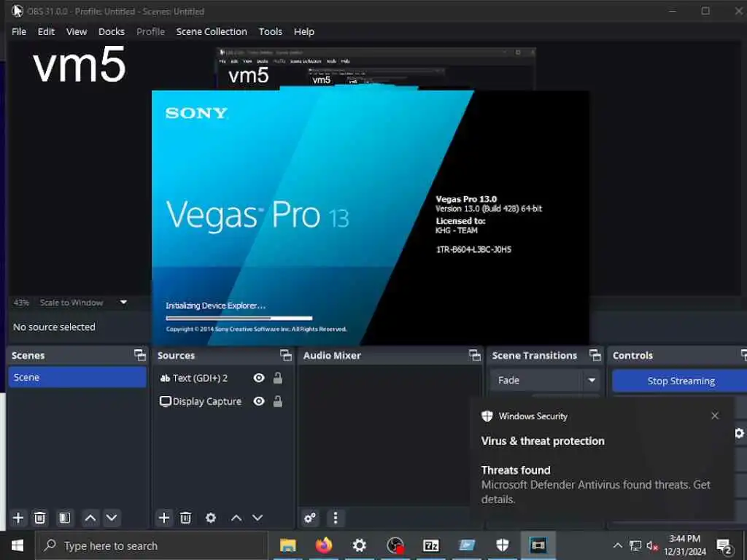Open Settings gear in taskbar
The height and width of the screenshot is (560, 747).
pyautogui.click(x=359, y=545)
